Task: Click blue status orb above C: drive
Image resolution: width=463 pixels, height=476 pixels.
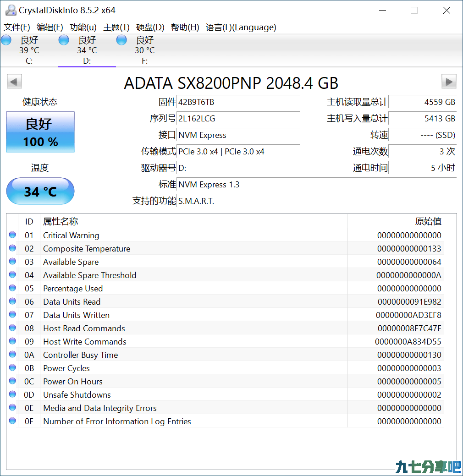Action: click(6, 40)
